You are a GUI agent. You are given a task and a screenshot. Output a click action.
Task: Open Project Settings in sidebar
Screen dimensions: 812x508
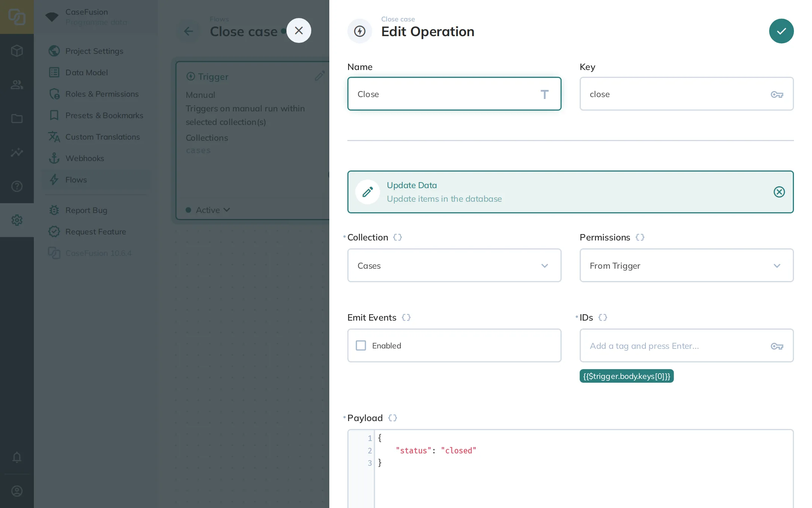click(96, 51)
